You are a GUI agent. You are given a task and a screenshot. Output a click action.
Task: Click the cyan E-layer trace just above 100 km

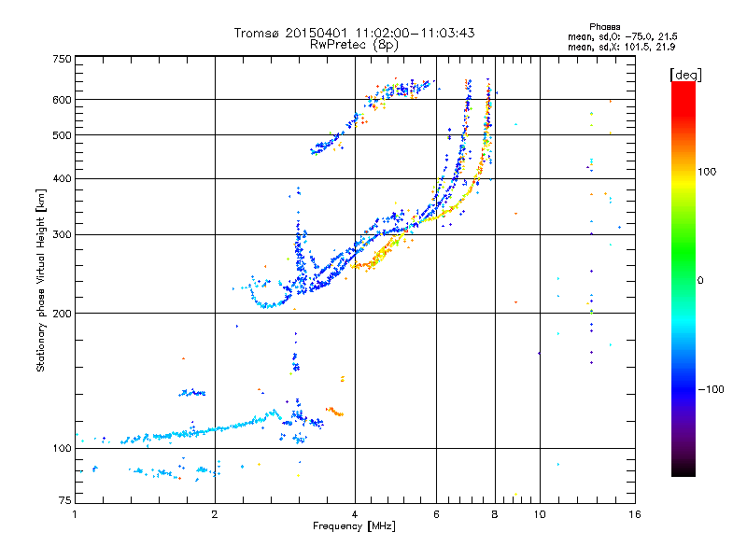(x=200, y=431)
